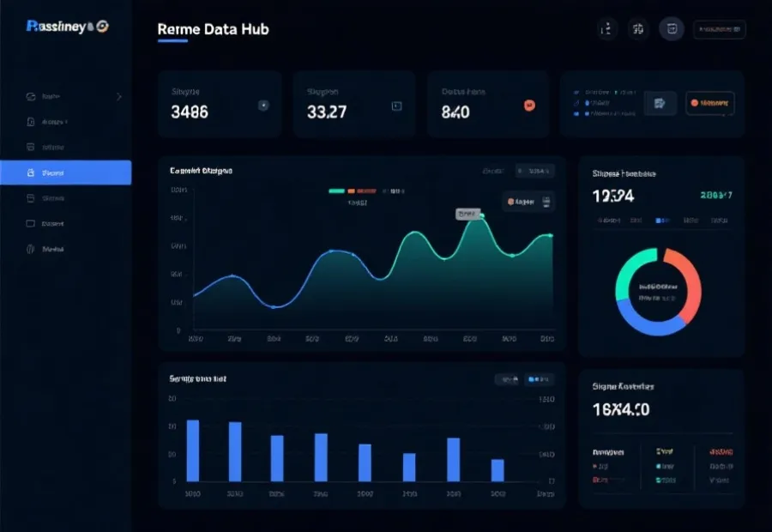Image resolution: width=772 pixels, height=532 pixels.
Task: Click the outlined button in the top-right header
Action: [719, 29]
